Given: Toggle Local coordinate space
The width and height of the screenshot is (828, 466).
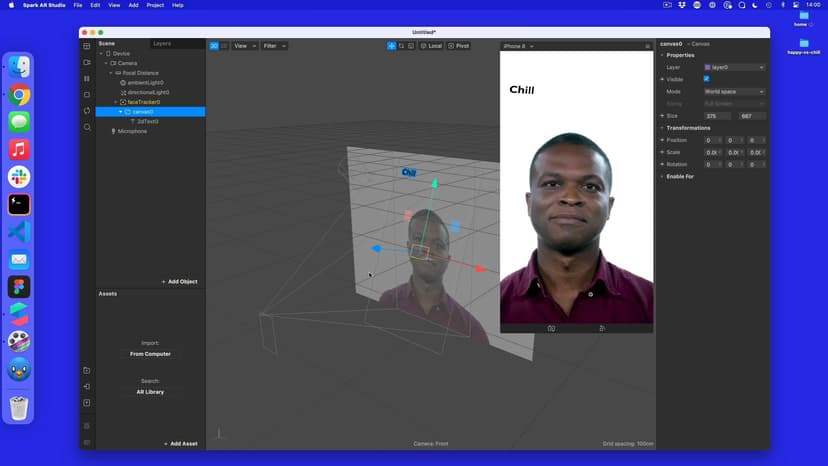Looking at the screenshot, I should pyautogui.click(x=431, y=46).
